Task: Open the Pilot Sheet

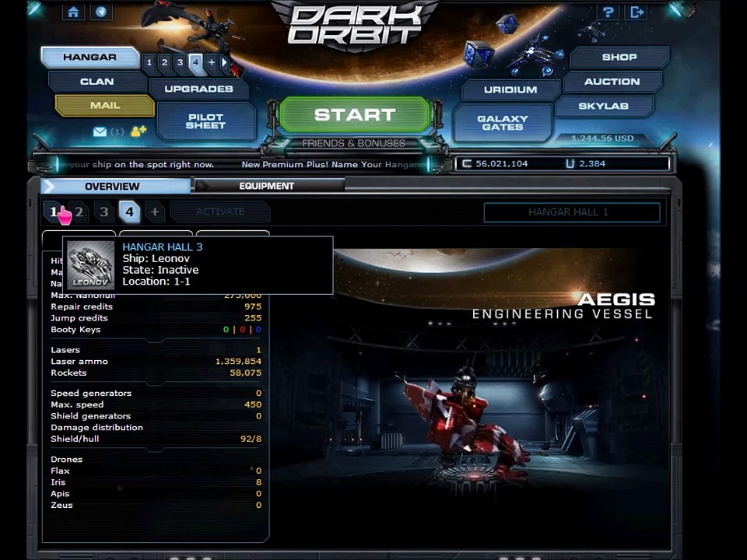Action: click(x=205, y=121)
